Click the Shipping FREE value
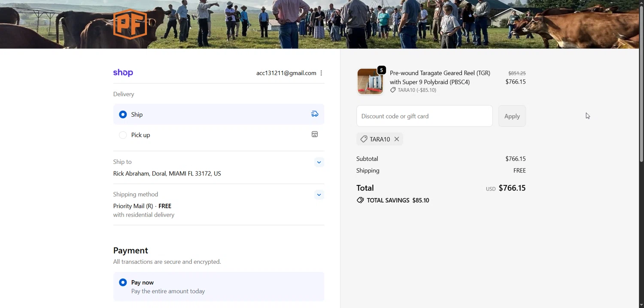This screenshot has width=644, height=308. click(519, 170)
